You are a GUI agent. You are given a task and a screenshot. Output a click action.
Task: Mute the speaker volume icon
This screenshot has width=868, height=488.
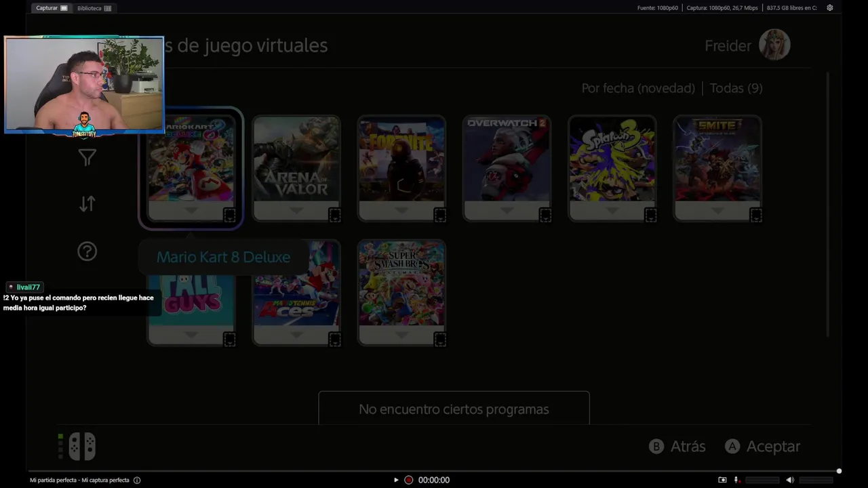(790, 480)
